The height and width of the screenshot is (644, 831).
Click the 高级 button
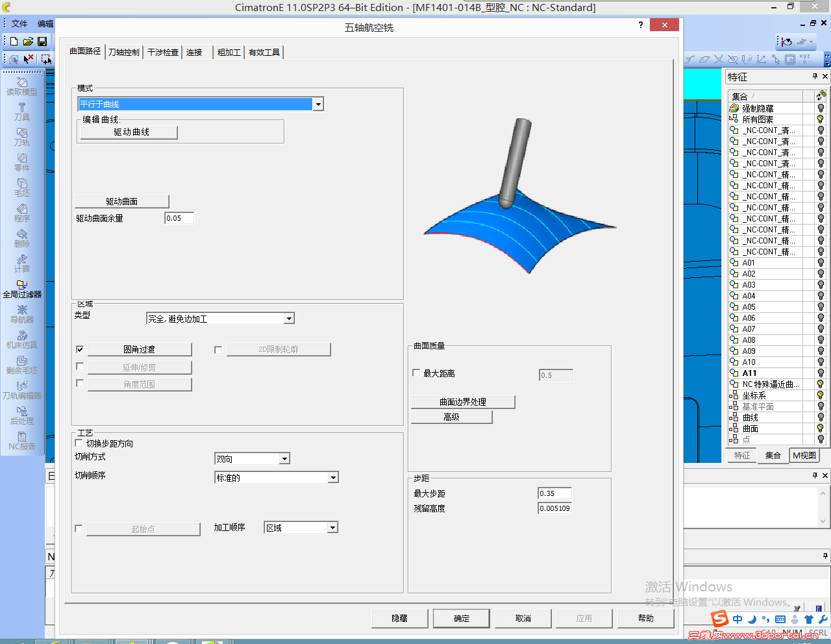point(452,417)
